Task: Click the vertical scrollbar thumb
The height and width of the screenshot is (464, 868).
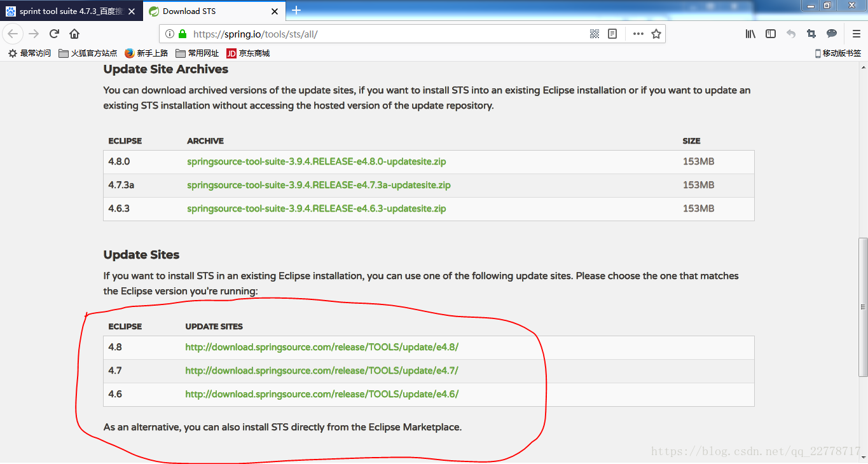Action: point(863,306)
